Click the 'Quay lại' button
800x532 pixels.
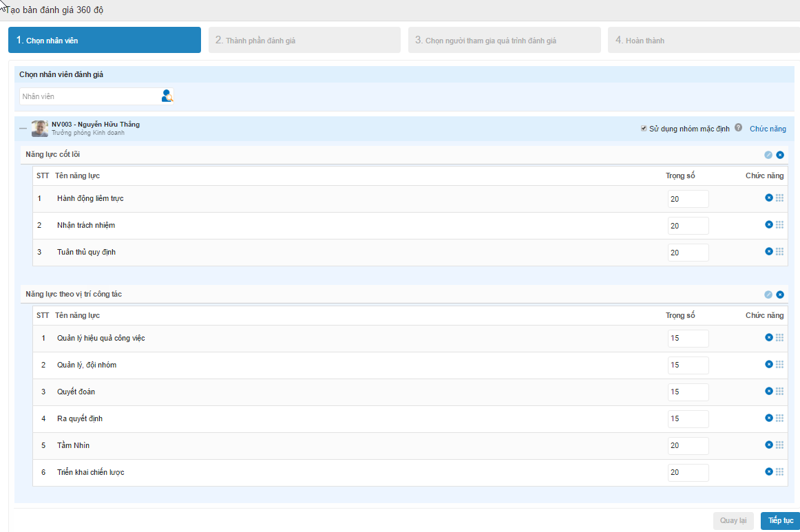click(733, 521)
